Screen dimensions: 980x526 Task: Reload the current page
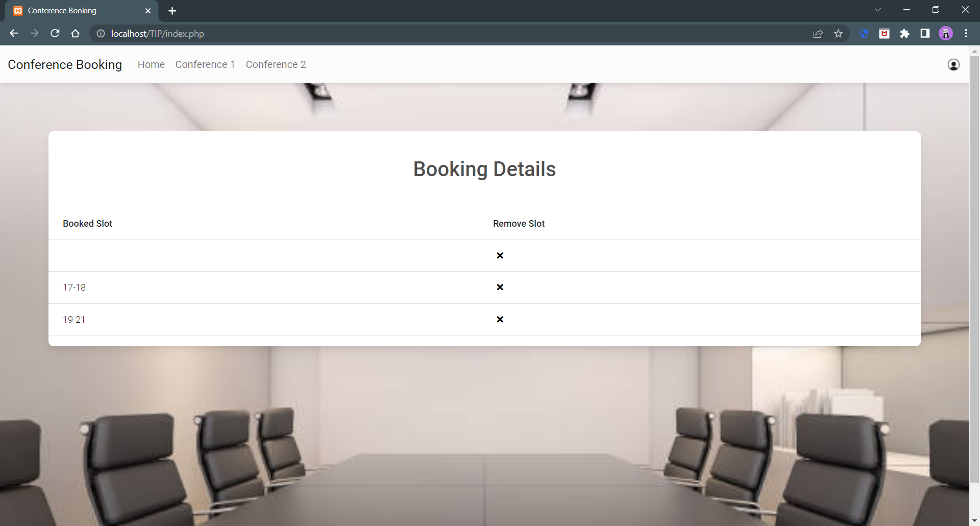(x=55, y=33)
